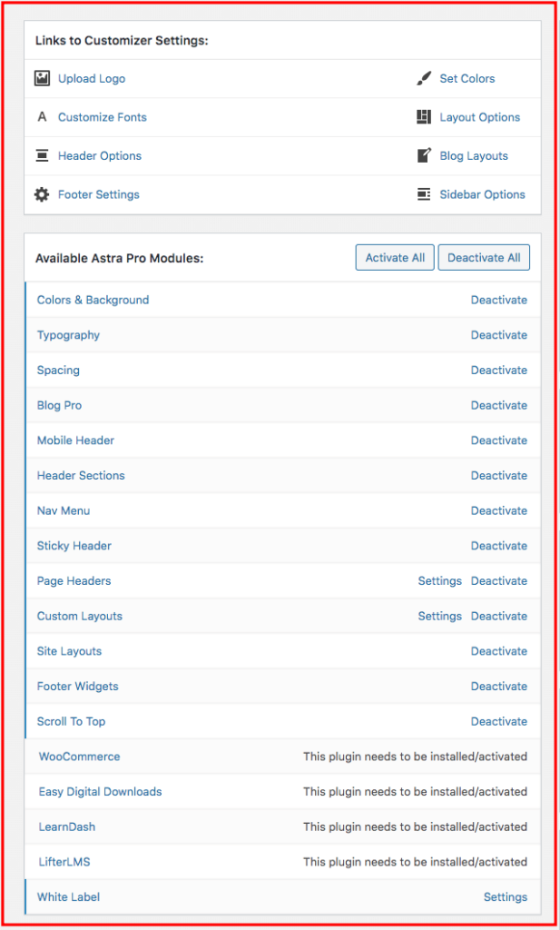This screenshot has width=560, height=930.
Task: Click the Site Layouts module name
Action: [69, 650]
